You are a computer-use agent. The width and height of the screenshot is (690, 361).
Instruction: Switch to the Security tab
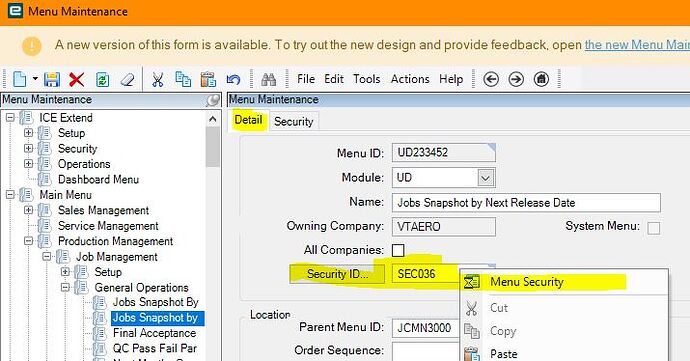pos(294,122)
